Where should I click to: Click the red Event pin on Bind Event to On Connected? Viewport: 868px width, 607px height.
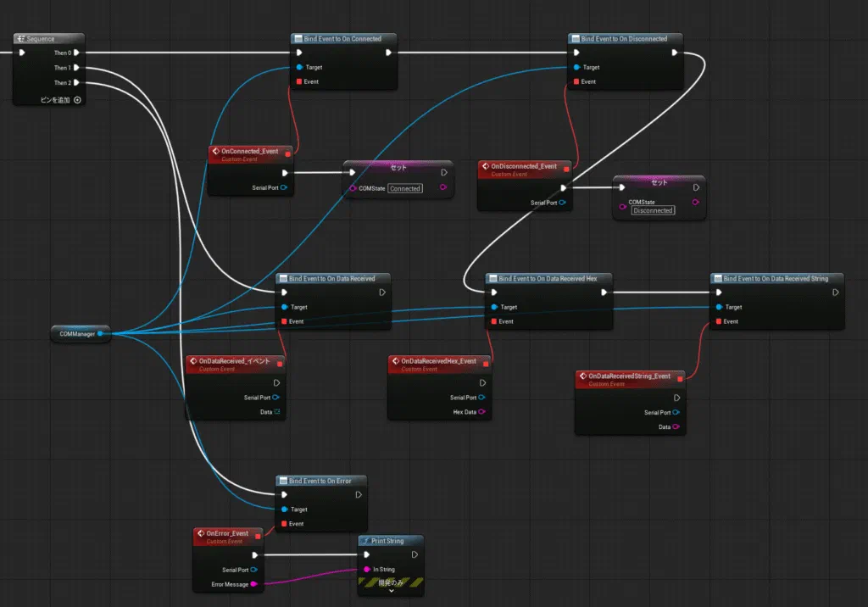pos(299,81)
